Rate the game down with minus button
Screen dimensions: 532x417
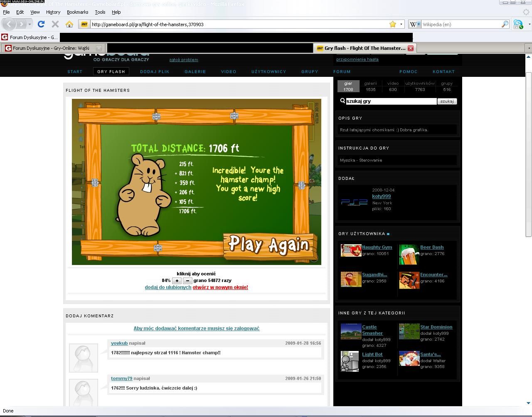click(x=187, y=281)
